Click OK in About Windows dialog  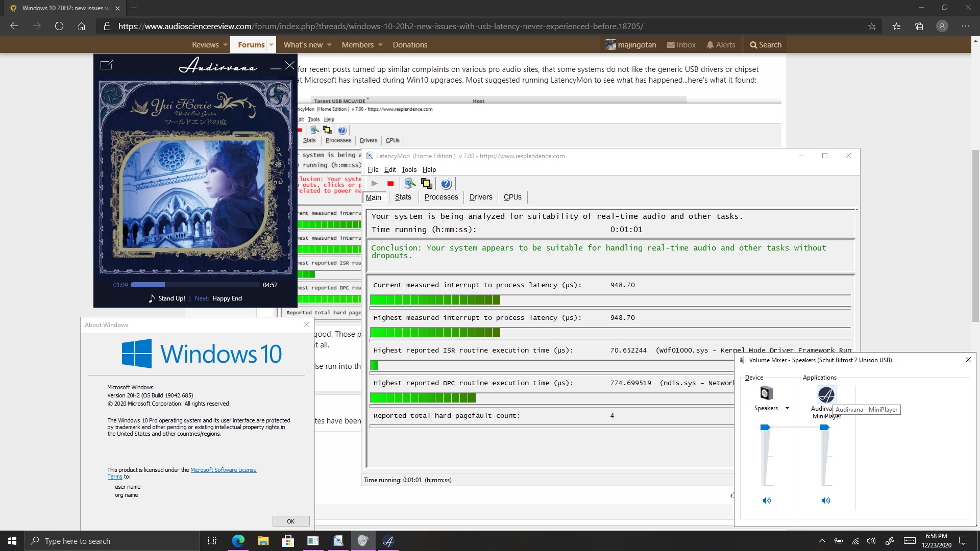291,521
